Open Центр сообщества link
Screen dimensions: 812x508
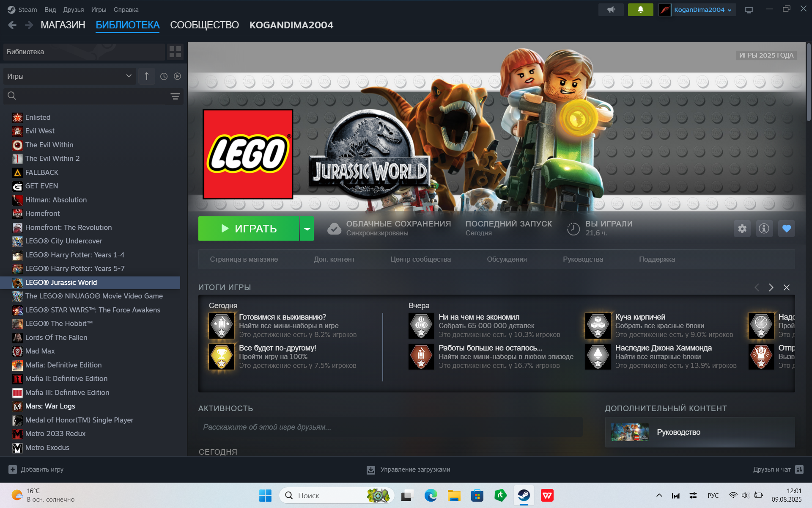(421, 260)
